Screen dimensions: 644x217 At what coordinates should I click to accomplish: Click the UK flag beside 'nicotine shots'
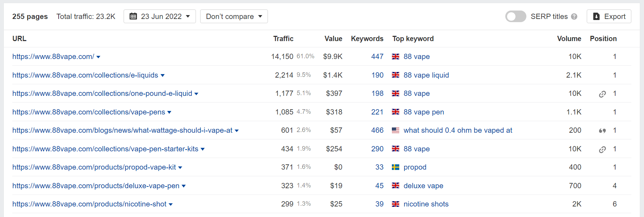point(396,204)
